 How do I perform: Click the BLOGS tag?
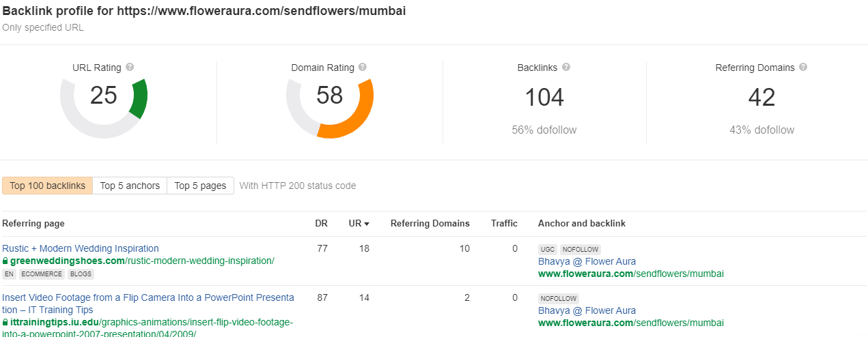81,274
